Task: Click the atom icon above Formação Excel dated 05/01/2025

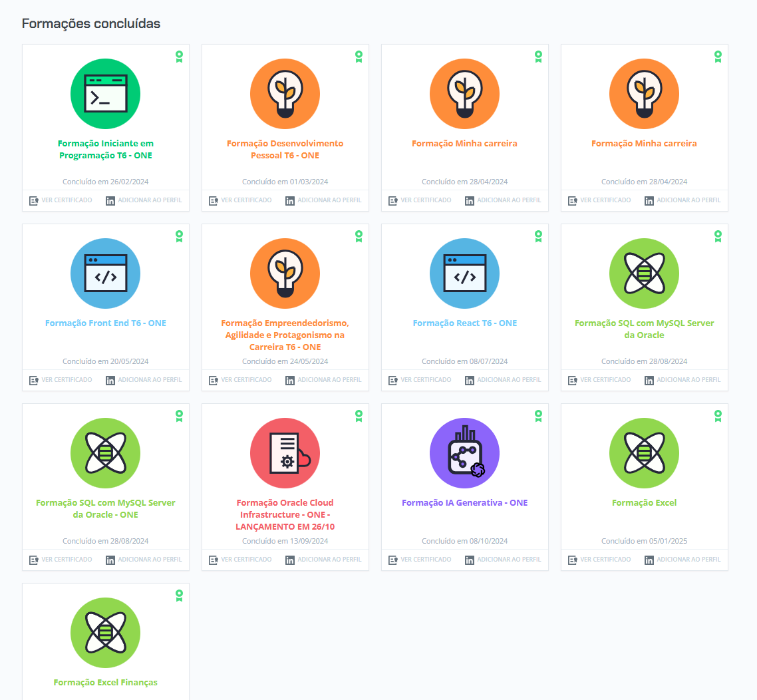Action: coord(644,453)
